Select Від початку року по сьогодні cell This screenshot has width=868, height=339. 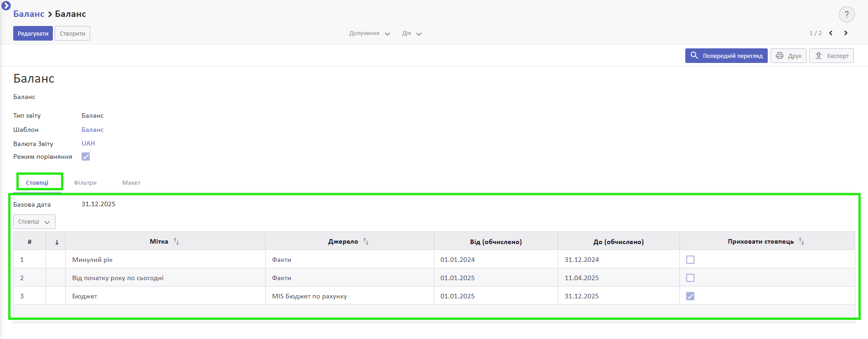(165, 278)
